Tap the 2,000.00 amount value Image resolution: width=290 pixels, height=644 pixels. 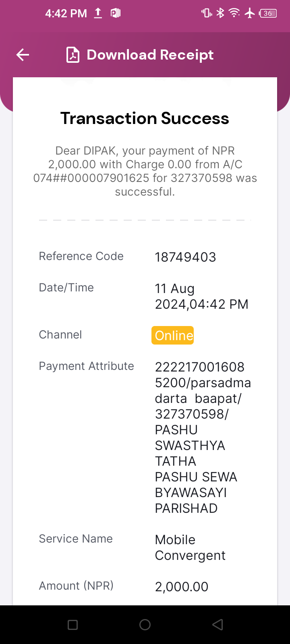pos(182,587)
